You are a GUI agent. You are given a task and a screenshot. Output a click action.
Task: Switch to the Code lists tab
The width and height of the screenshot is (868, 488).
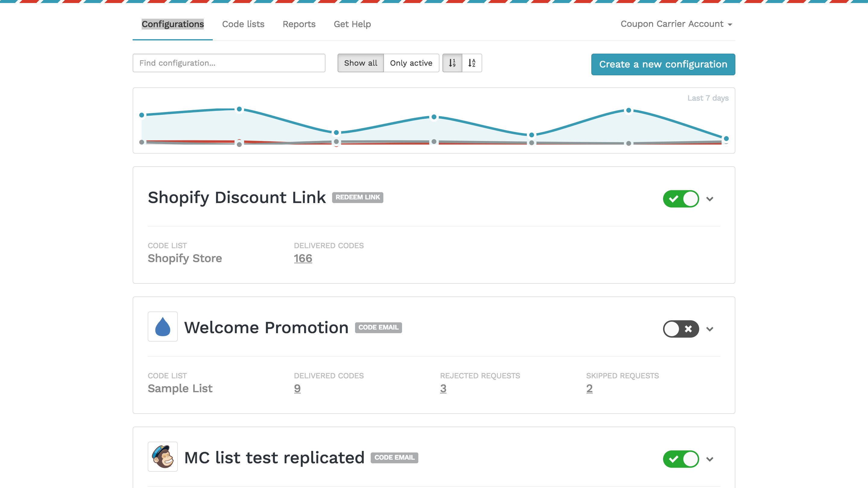coord(243,24)
